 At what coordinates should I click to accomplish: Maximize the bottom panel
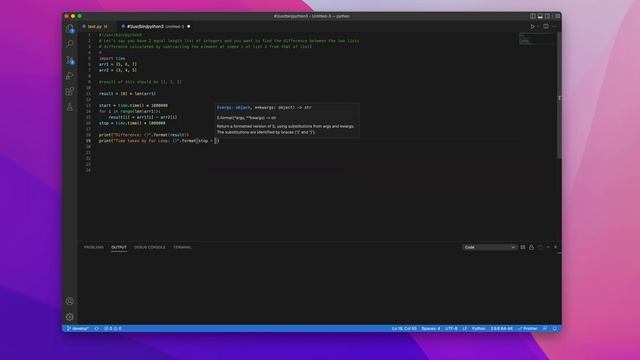[548, 247]
